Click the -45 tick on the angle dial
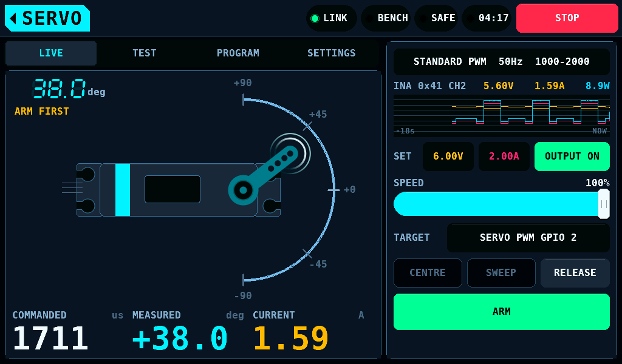 point(307,254)
